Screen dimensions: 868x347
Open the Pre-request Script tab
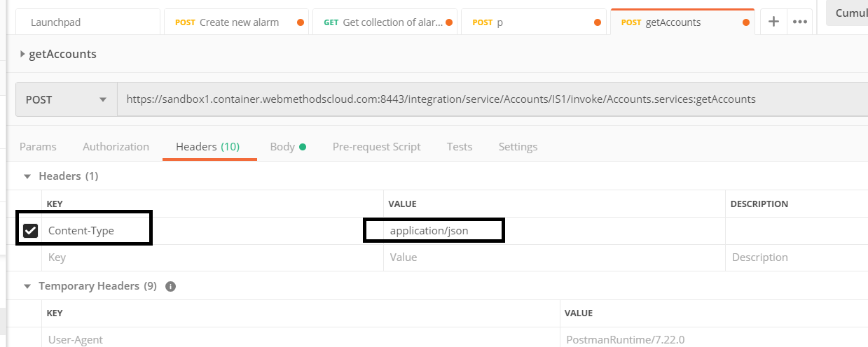(x=376, y=147)
